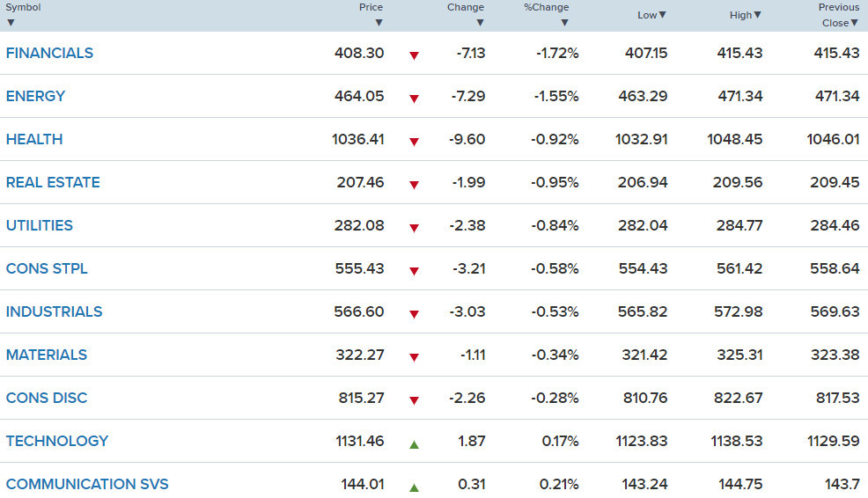This screenshot has width=868, height=498.
Task: Click the red down arrow for HEALTH
Action: (x=414, y=142)
